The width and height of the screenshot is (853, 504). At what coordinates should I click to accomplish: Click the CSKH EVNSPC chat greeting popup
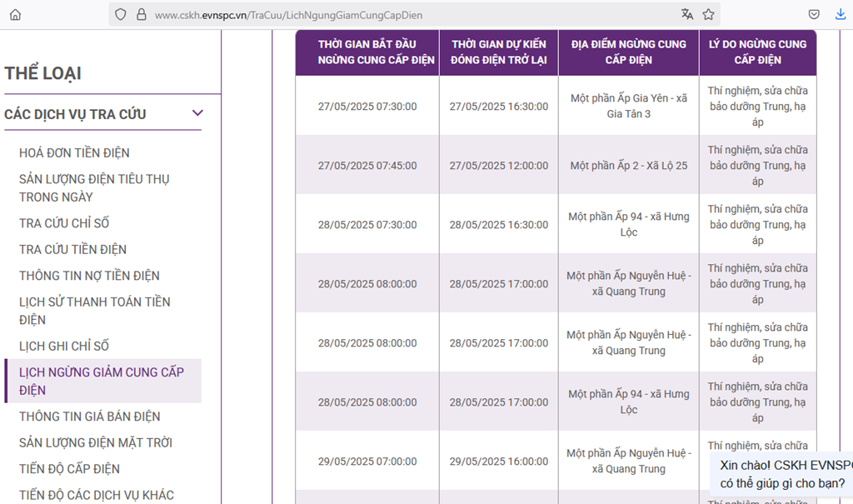(x=781, y=474)
